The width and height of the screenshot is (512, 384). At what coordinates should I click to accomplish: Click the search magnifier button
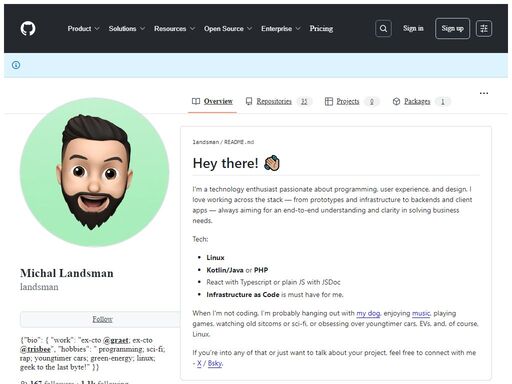(x=383, y=28)
